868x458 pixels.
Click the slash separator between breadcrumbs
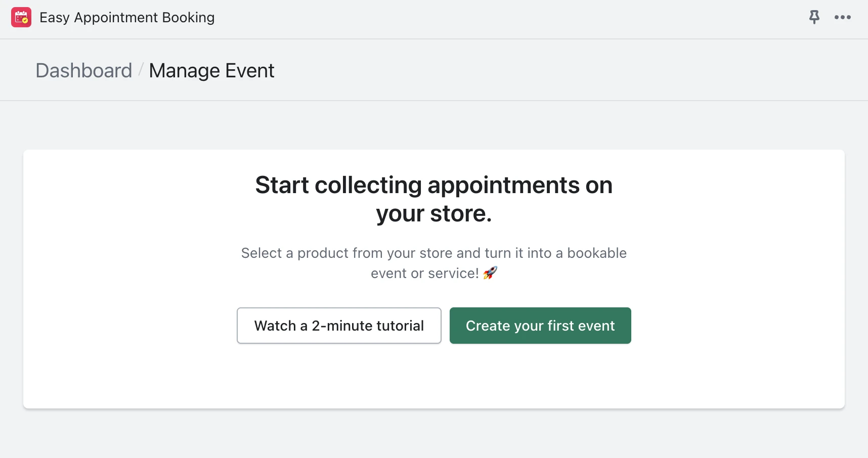[x=141, y=71]
